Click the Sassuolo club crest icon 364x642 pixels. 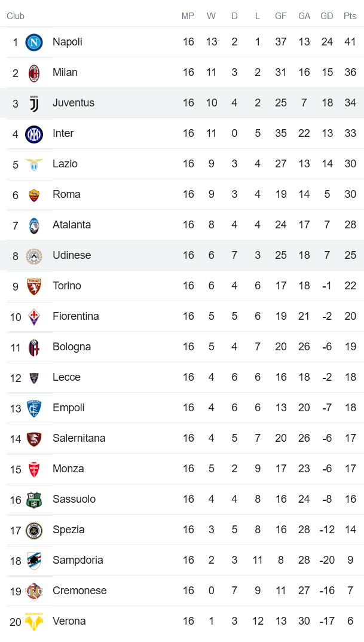(34, 500)
